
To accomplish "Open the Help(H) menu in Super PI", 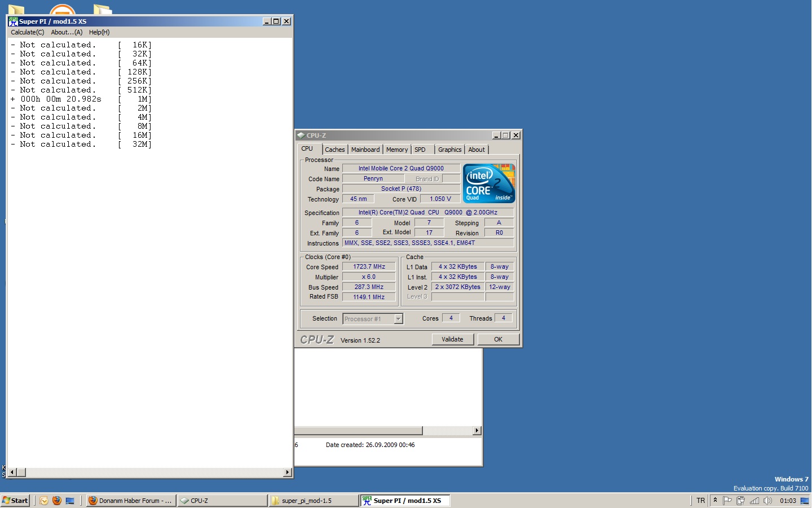I will (99, 32).
